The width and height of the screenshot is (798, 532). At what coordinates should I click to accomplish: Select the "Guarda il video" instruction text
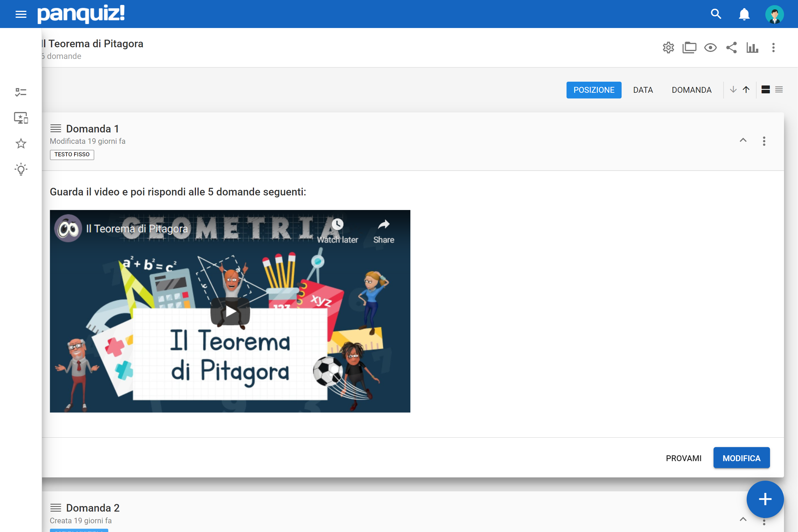(178, 192)
